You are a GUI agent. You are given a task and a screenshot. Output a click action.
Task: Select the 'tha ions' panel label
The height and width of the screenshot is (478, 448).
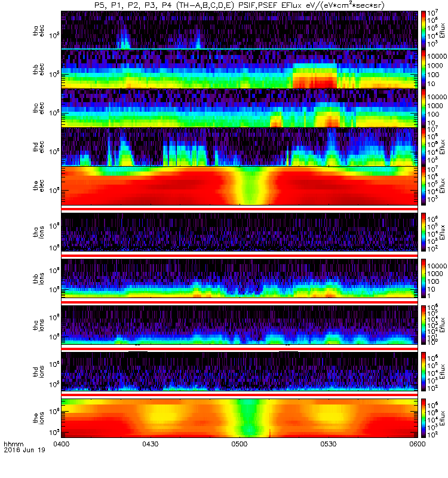(x=38, y=232)
